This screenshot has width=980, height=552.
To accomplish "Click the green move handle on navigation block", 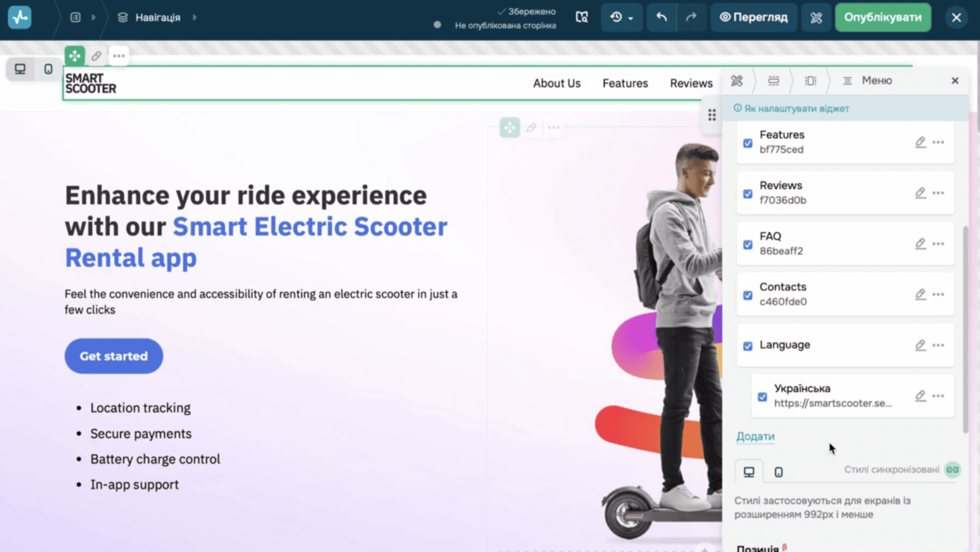I will pyautogui.click(x=75, y=56).
